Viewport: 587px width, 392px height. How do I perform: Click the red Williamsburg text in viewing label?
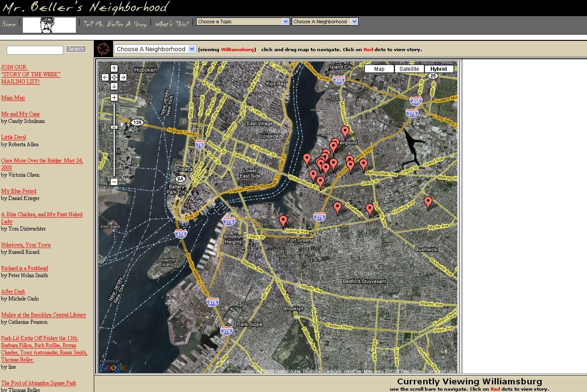tap(237, 49)
